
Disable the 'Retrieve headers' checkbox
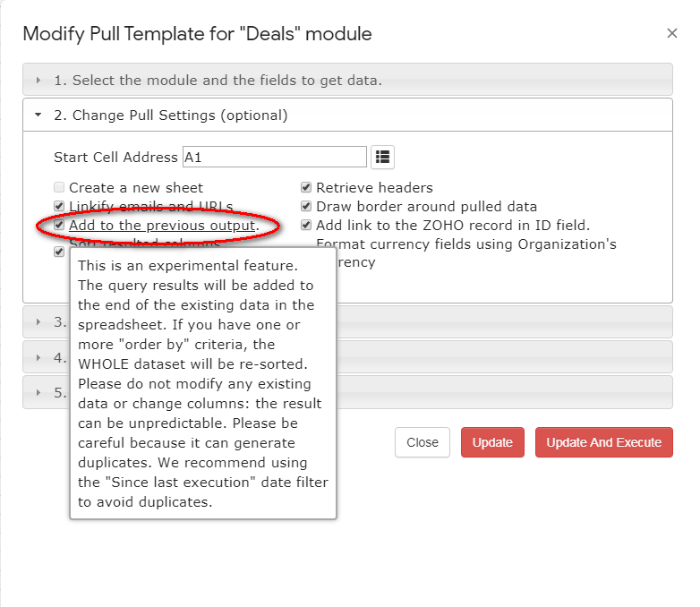coord(306,188)
